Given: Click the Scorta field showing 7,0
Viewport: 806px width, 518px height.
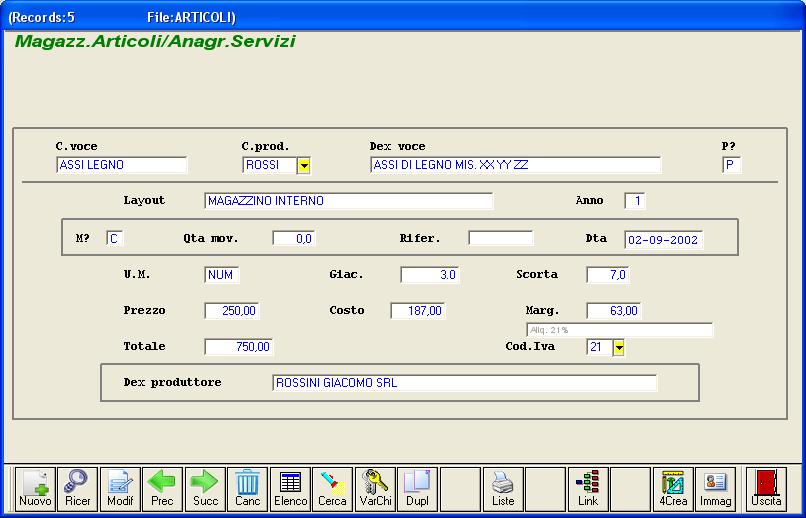Looking at the screenshot, I should [x=608, y=275].
